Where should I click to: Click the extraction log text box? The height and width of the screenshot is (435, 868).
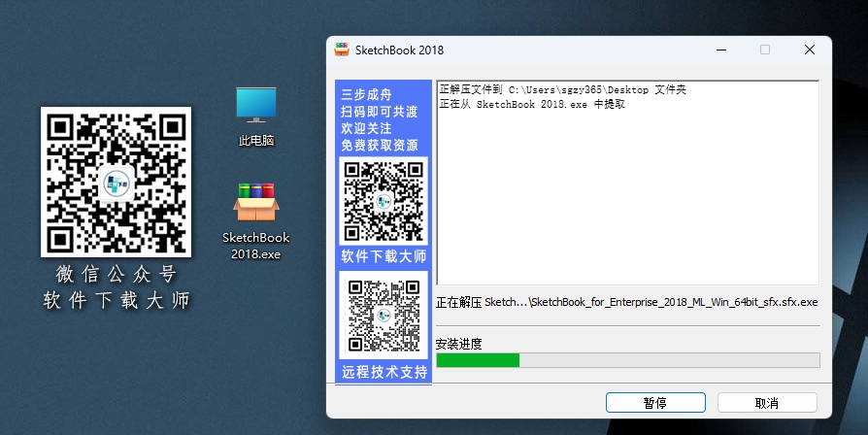pyautogui.click(x=628, y=184)
